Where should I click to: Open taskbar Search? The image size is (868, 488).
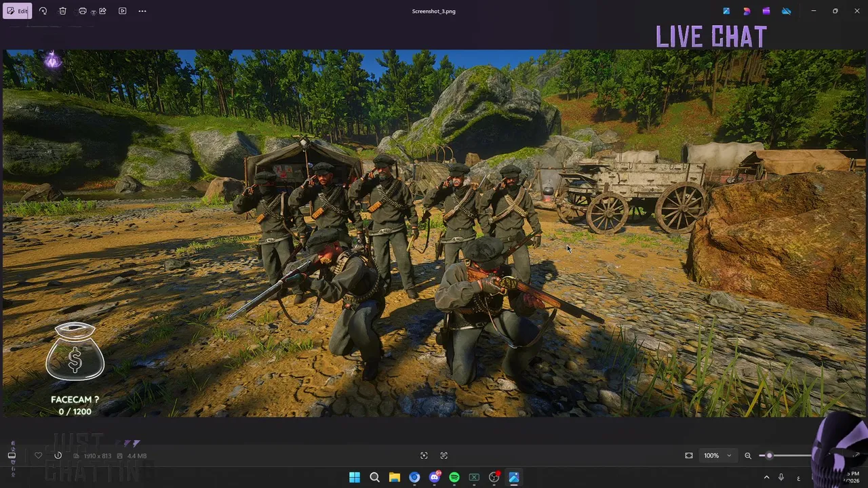[374, 477]
